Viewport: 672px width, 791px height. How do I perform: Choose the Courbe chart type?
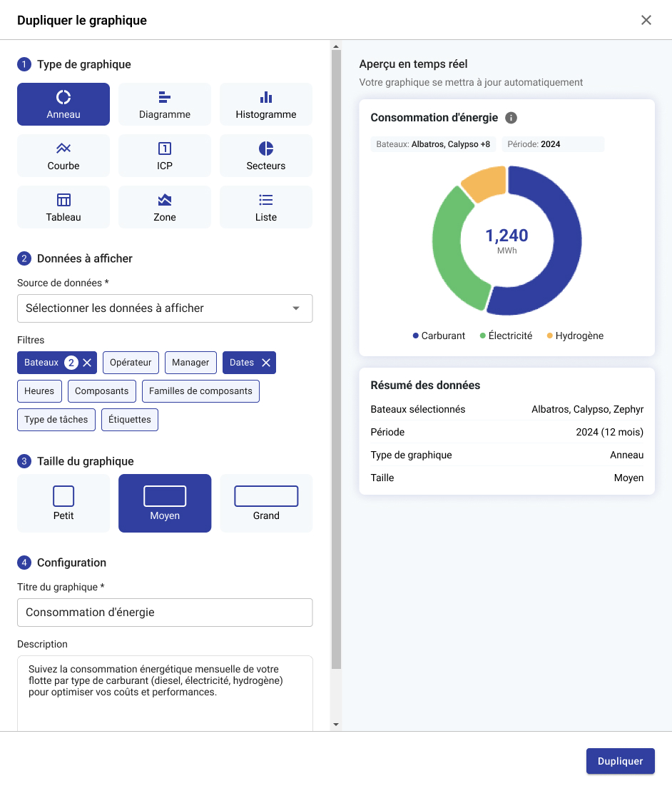click(x=63, y=156)
